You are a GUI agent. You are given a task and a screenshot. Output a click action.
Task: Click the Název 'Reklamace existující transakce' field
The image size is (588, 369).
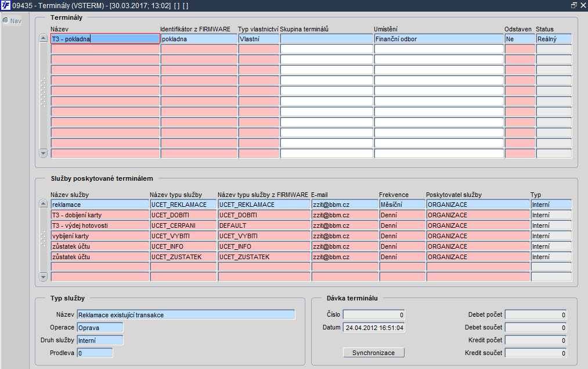coord(186,314)
